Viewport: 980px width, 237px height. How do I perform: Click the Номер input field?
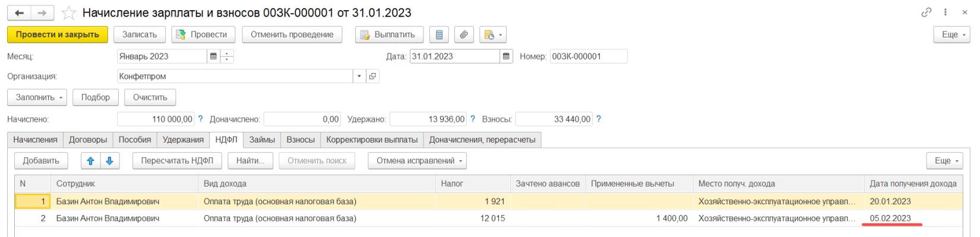589,56
